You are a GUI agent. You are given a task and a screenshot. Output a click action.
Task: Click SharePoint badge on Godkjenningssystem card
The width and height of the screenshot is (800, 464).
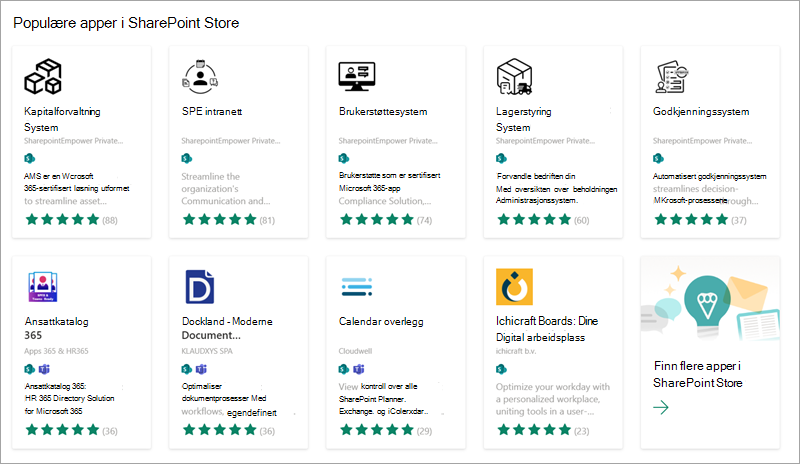658,158
